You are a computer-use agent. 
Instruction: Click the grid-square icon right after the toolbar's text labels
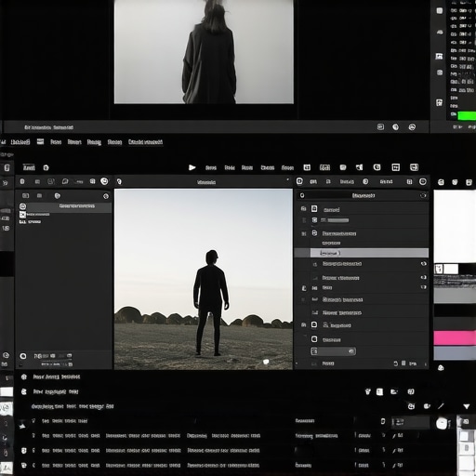(x=307, y=167)
